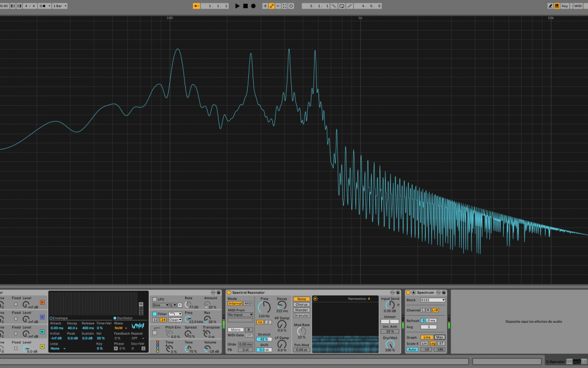Collapse the Spectrum display with triangle button
This screenshot has width=588, height=368.
click(x=413, y=293)
